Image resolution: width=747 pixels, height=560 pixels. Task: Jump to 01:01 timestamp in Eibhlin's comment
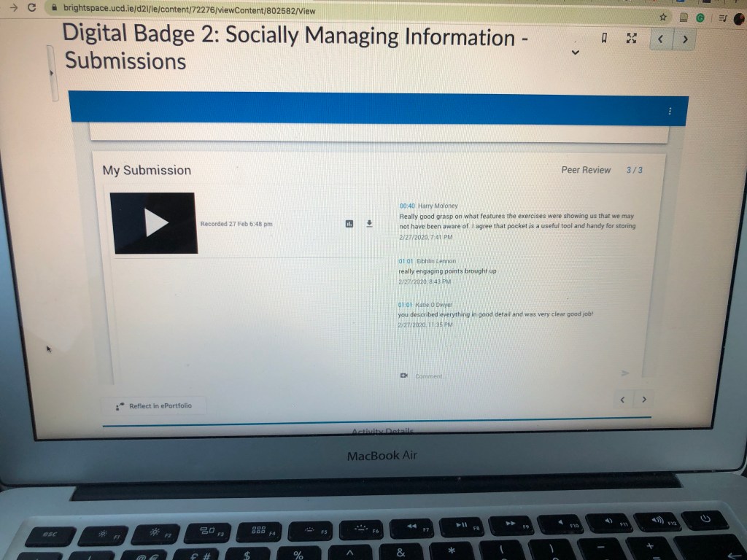(406, 260)
